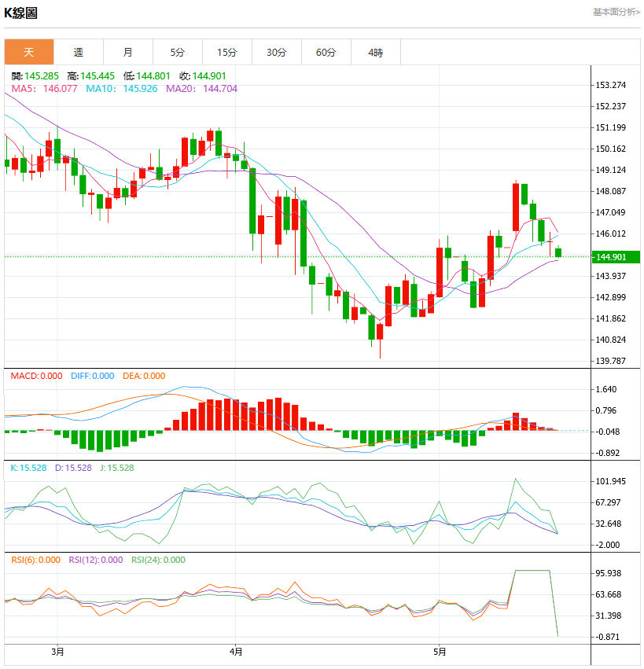Screen dimensions: 644x669
Task: Click the 4月 date axis marker
Action: coord(236,652)
